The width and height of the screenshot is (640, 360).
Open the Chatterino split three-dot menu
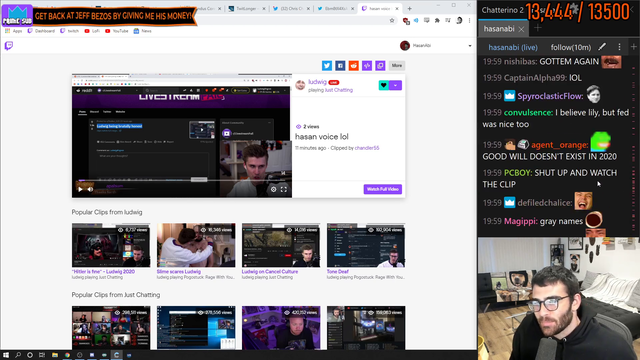point(619,47)
